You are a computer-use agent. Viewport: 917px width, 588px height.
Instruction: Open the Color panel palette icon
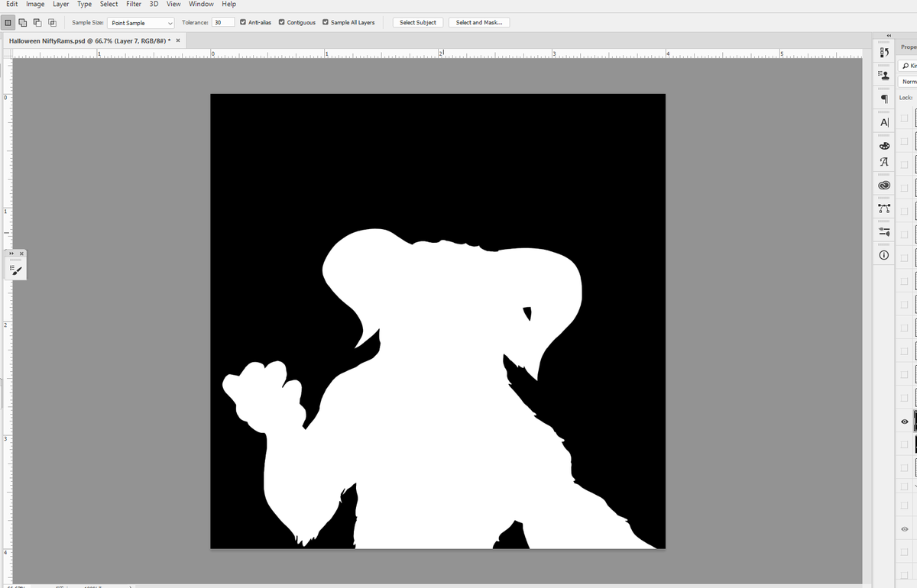tap(883, 144)
